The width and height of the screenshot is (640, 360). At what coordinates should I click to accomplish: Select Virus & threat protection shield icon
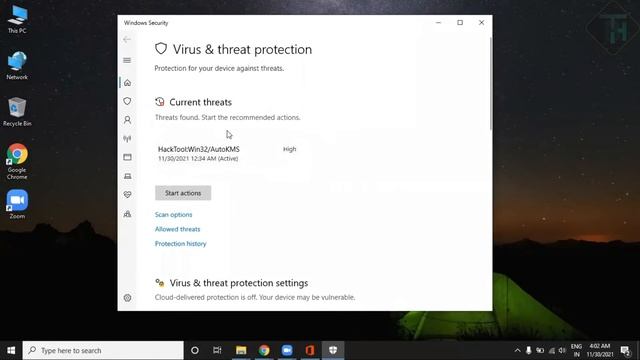tap(127, 101)
